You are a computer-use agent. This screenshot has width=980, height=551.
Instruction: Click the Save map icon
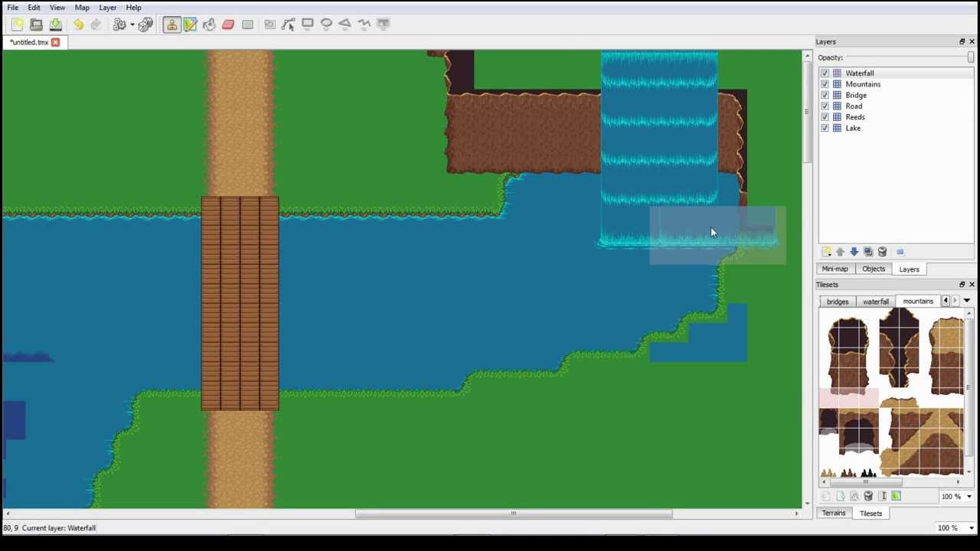pyautogui.click(x=55, y=24)
